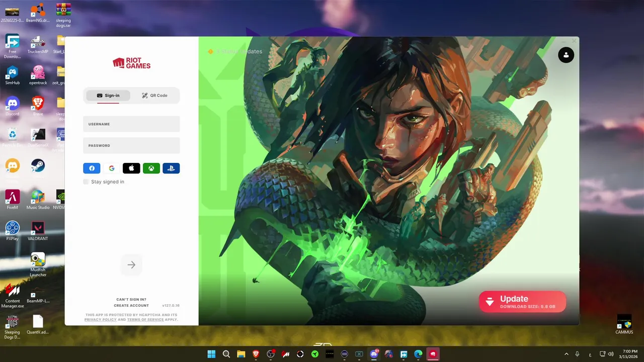Click the Update download button
Screen dimensions: 644x362
(522, 302)
